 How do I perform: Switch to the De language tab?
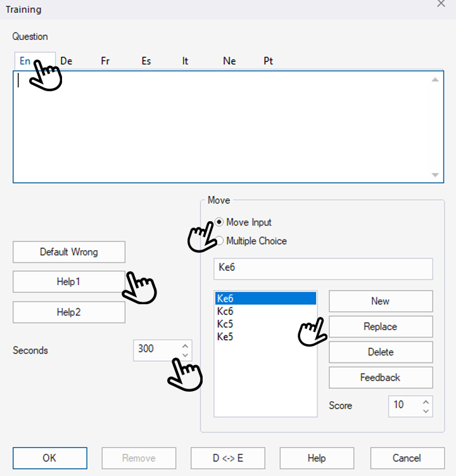point(66,61)
